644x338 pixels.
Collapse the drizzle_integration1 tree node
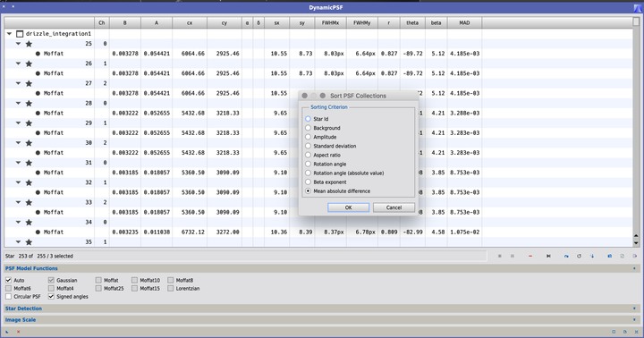(x=9, y=34)
